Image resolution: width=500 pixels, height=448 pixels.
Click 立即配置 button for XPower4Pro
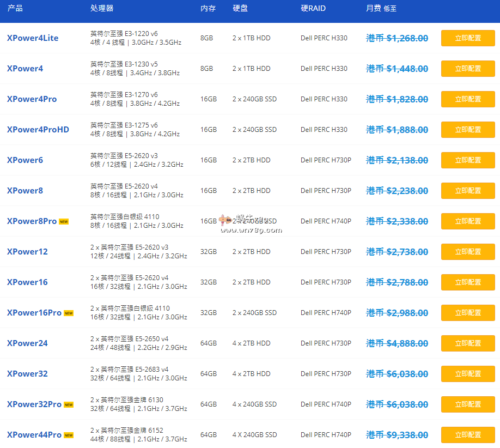[468, 99]
